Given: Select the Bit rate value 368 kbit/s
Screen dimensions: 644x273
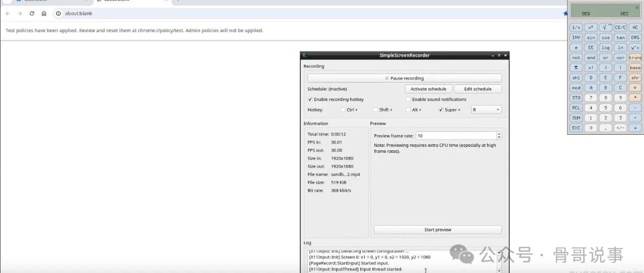Looking at the screenshot, I should (341, 191).
